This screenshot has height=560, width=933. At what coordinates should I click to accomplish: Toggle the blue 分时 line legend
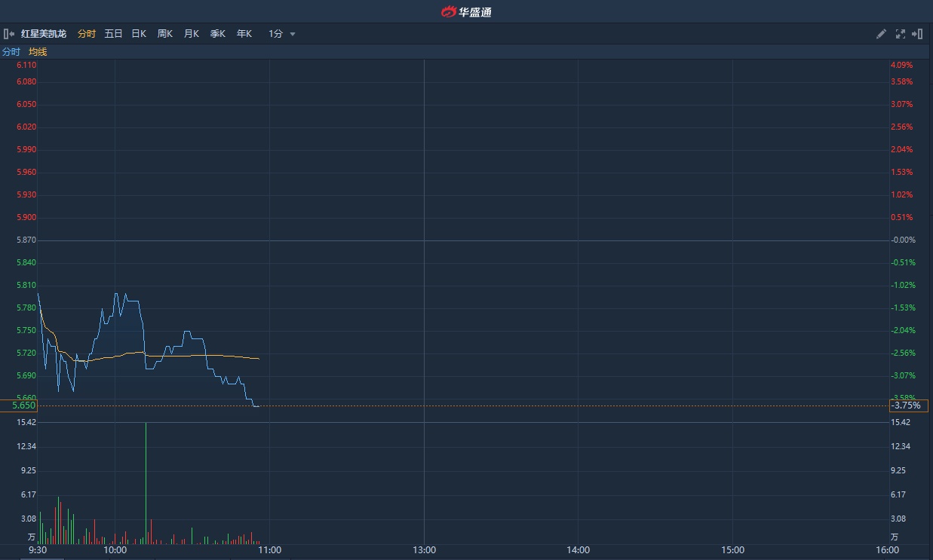coord(11,52)
